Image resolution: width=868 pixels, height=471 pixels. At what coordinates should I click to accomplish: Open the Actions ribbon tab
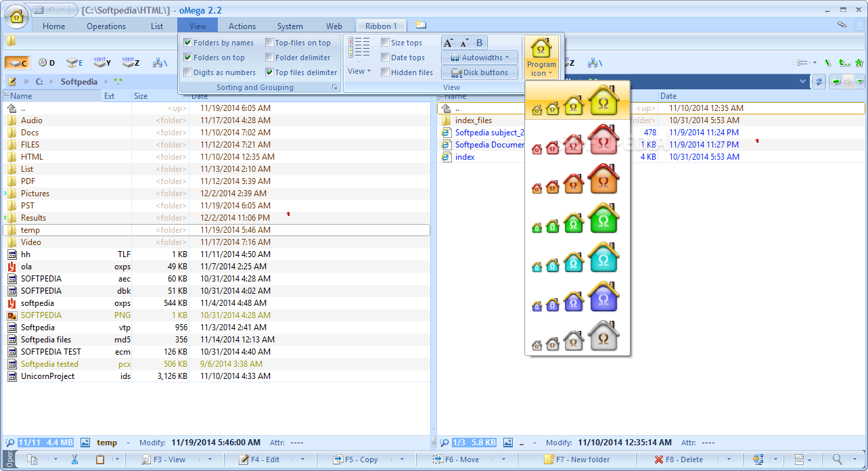tap(242, 26)
